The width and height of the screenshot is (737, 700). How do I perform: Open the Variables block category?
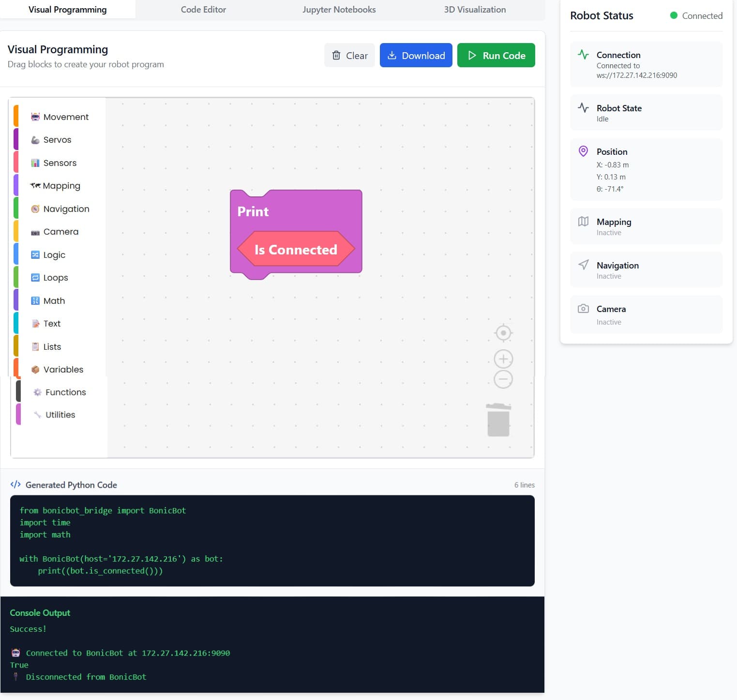pyautogui.click(x=63, y=370)
